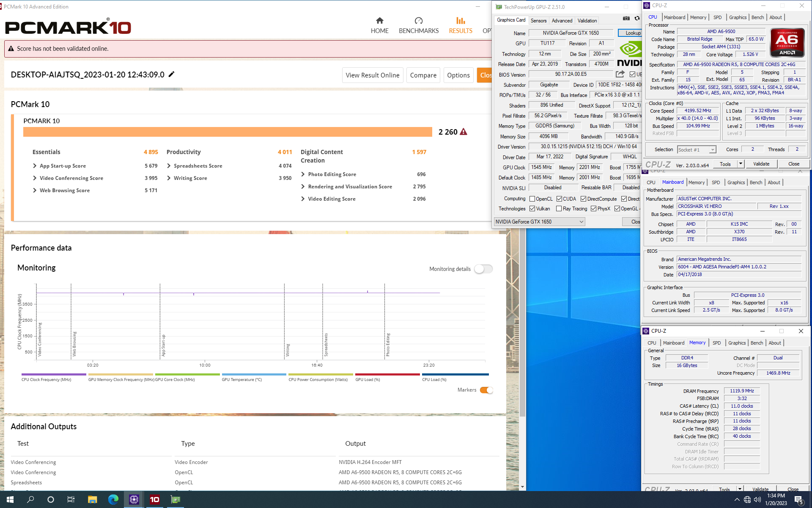Open File Explorer from the taskbar

pyautogui.click(x=92, y=500)
